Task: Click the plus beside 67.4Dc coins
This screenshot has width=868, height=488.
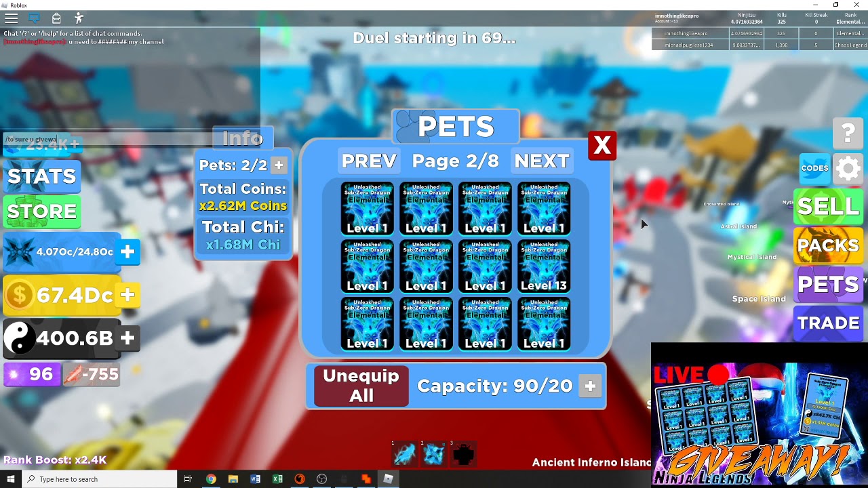Action: point(127,295)
